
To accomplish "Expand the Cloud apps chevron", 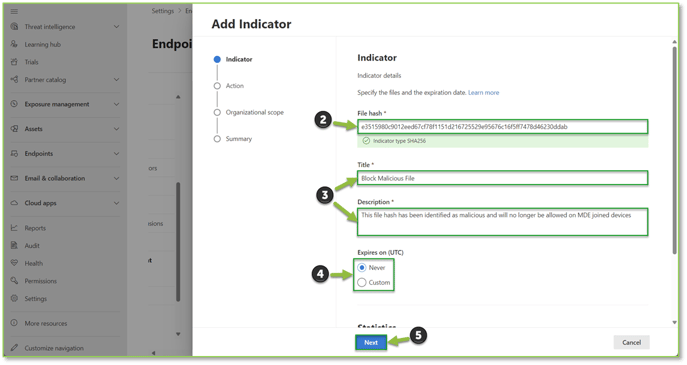I will click(117, 203).
